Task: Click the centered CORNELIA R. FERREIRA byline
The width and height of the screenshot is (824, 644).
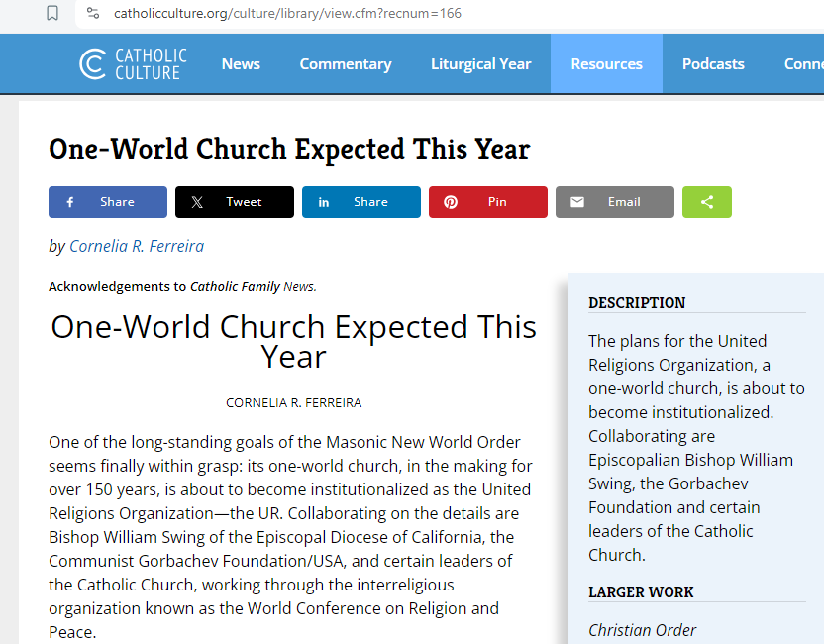Action: coord(294,402)
